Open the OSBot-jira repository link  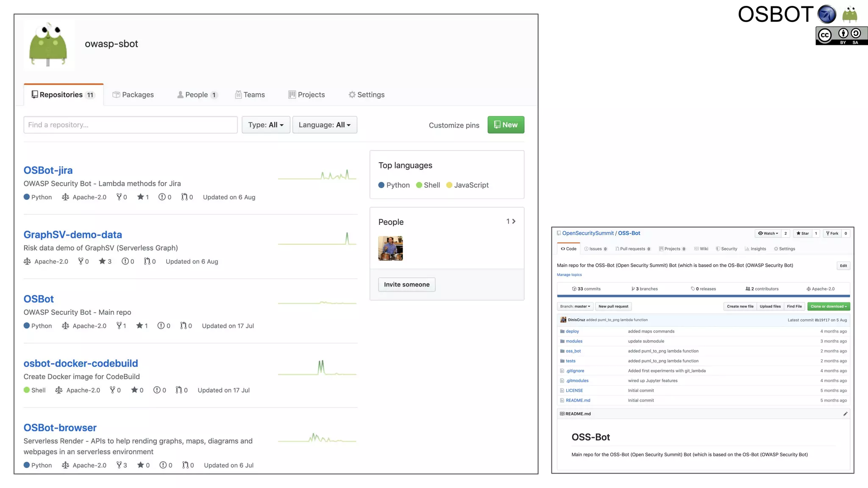coord(48,170)
